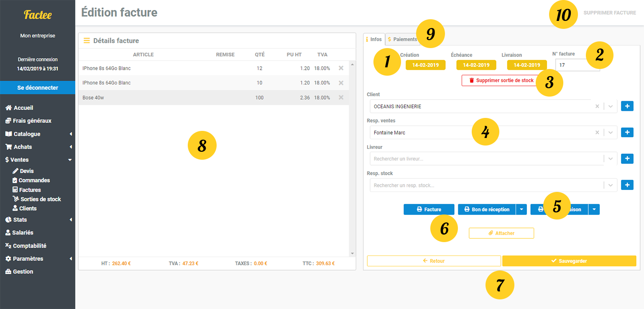Screen dimensions: 644x309
Task: Delete first iPhone 8s 64Go Blanc row
Action: coord(341,68)
